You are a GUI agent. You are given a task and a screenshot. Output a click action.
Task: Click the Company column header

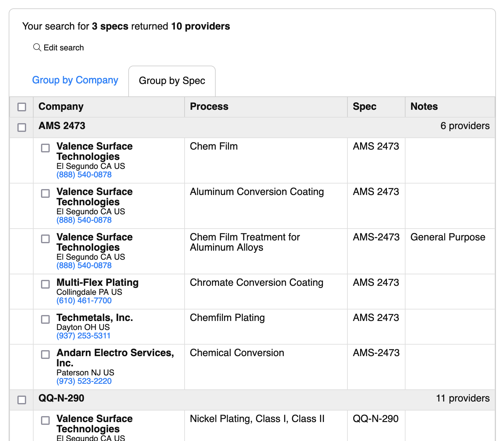tap(61, 107)
